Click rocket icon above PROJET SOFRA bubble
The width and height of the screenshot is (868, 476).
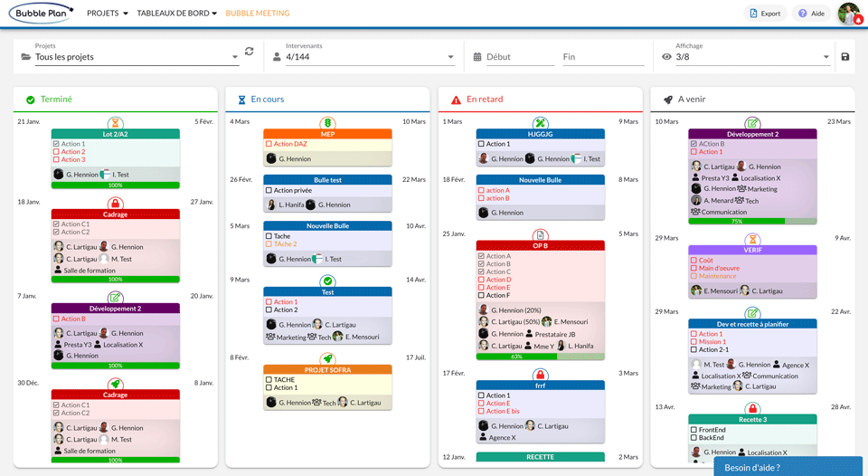click(x=327, y=358)
